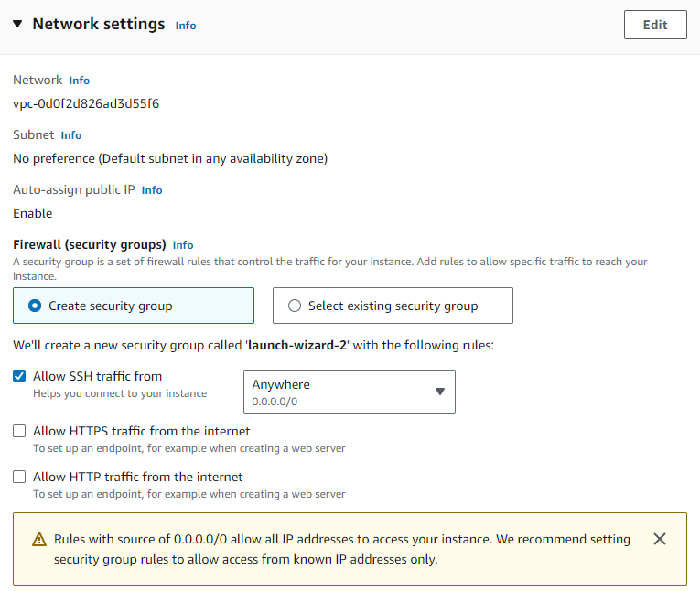Collapse the Network settings section triangle
The image size is (700, 591).
[x=17, y=24]
